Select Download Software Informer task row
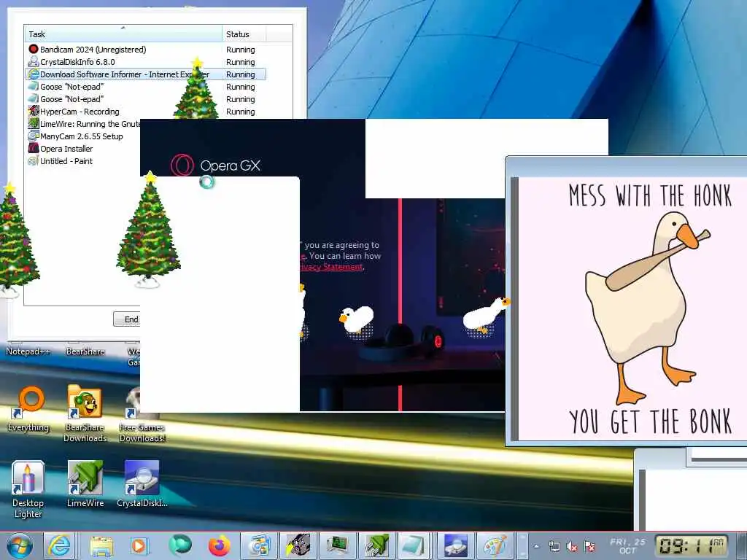747x560 pixels. [145, 74]
